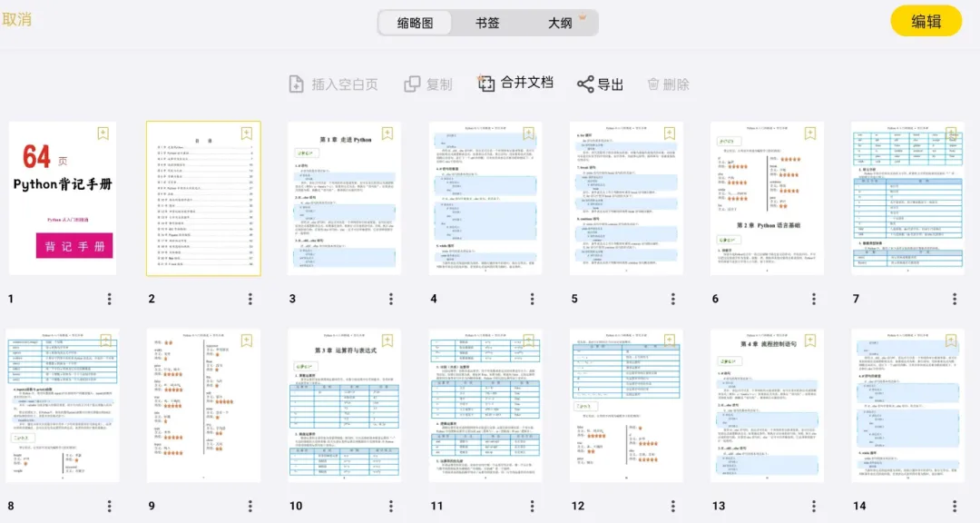Select the page 11 thumbnail
Screen dimensions: 980x523
[485, 405]
